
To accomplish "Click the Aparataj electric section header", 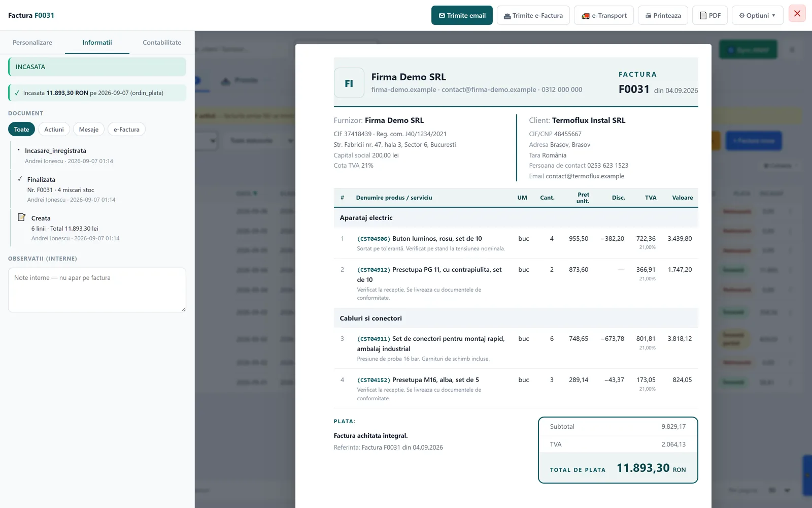I will tap(516, 218).
